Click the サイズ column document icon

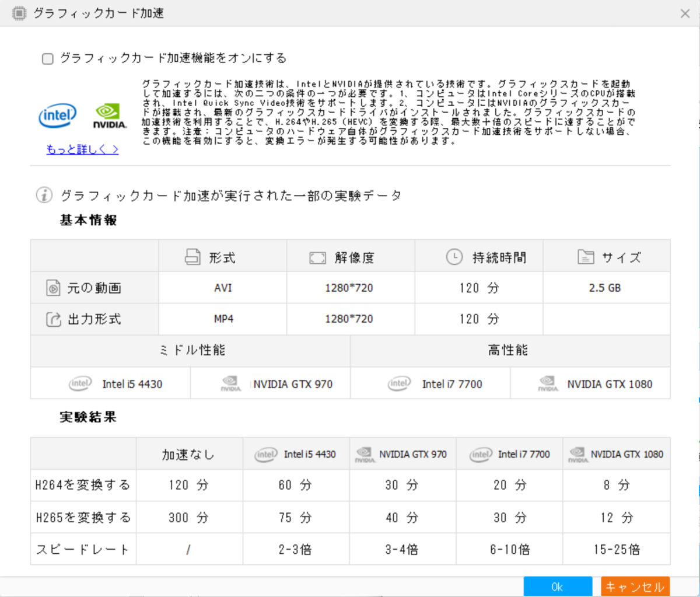tap(585, 257)
